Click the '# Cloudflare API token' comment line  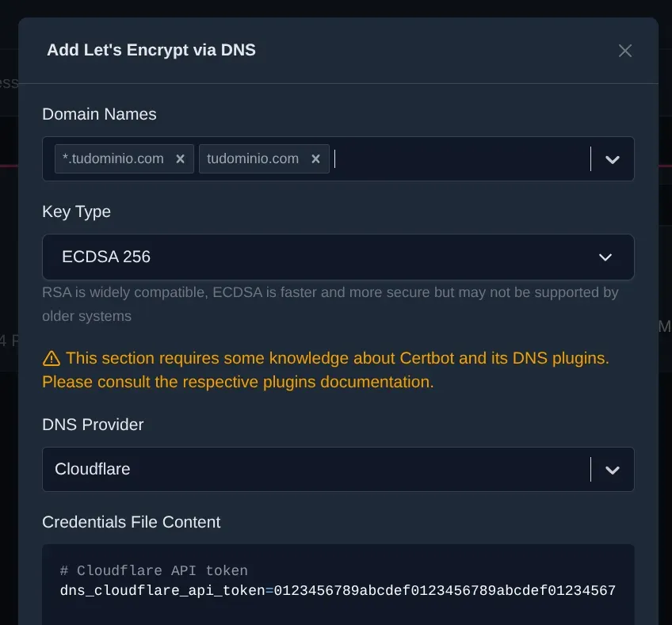[154, 570]
